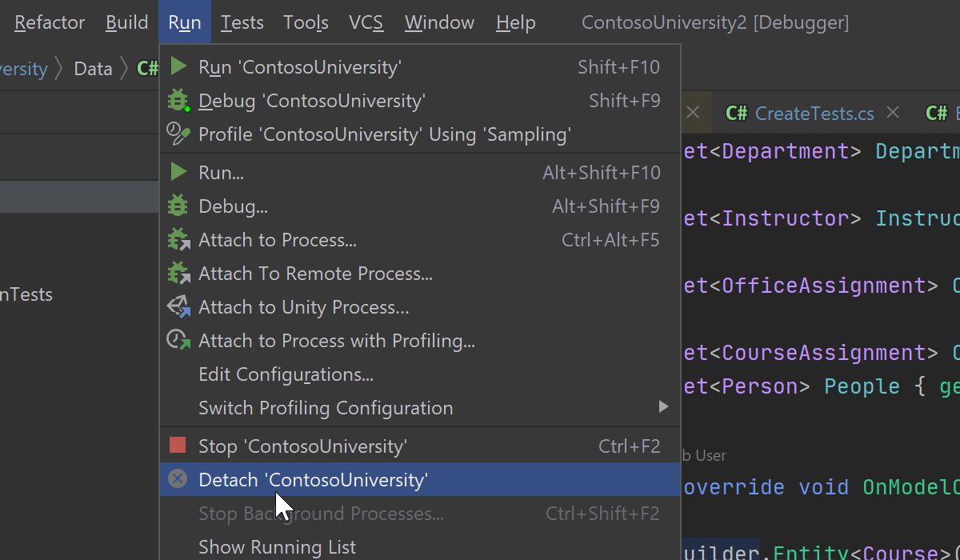Expand the Switch Profiling Configuration submenu arrow
Screen dimensions: 960x560
(663, 407)
